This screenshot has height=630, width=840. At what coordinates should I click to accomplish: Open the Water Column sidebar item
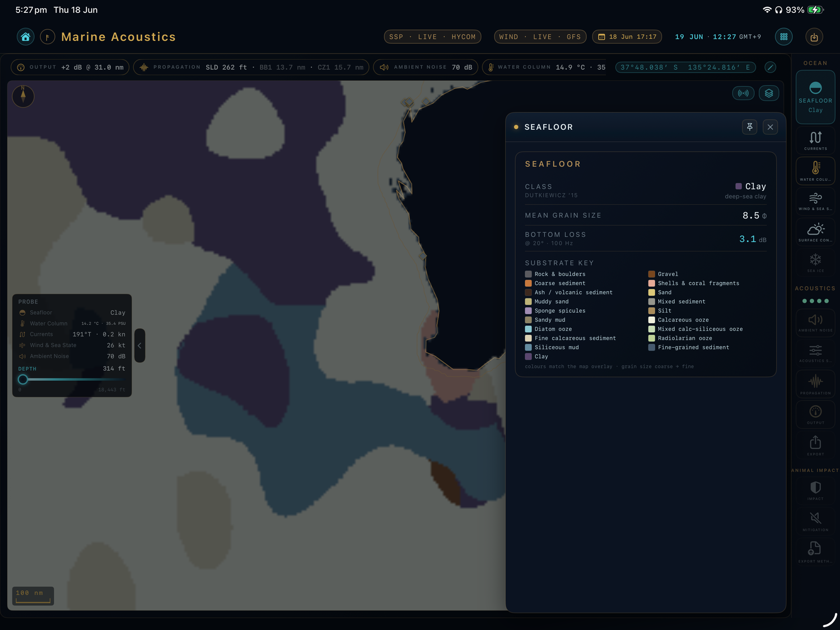(815, 170)
